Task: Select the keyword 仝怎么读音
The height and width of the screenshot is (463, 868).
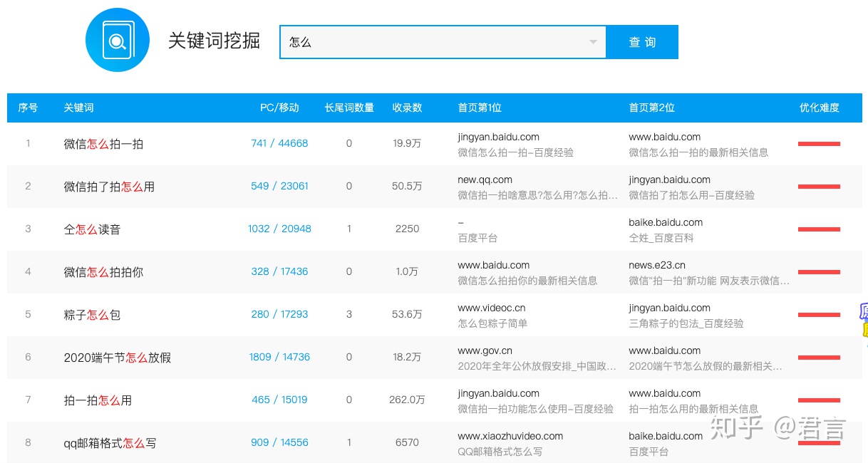Action: click(92, 229)
